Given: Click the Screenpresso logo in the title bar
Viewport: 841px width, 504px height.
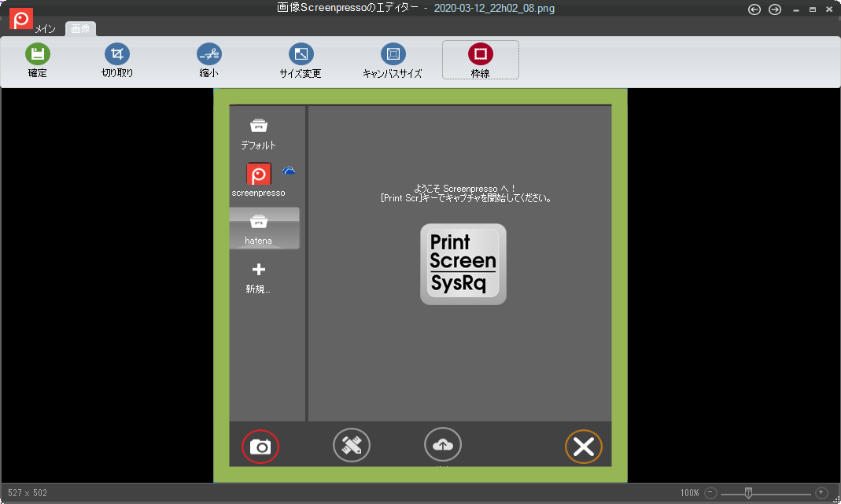Looking at the screenshot, I should [x=21, y=19].
